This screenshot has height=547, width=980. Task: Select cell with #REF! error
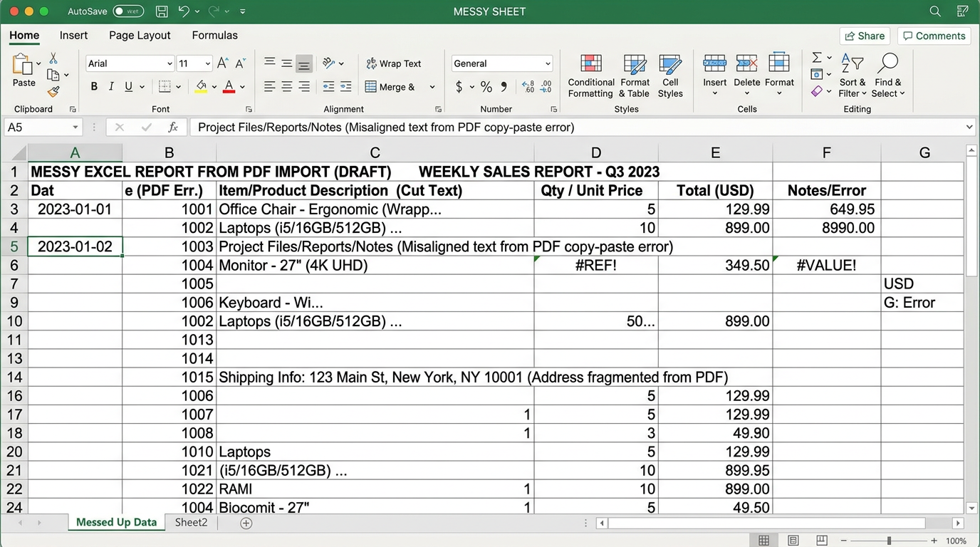[595, 265]
